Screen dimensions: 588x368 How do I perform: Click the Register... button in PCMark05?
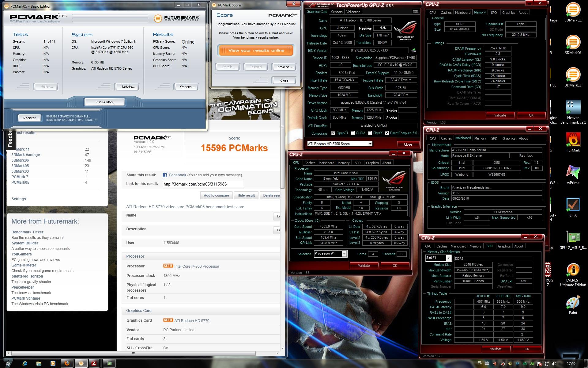[x=30, y=118]
